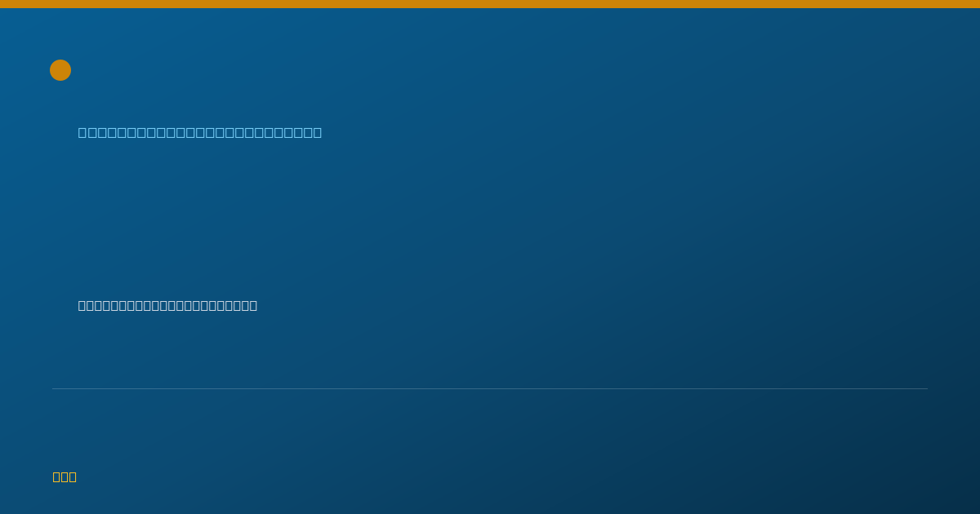The height and width of the screenshot is (514, 980).
Task: Click the orange bar along the top edge
Action: 490,4
